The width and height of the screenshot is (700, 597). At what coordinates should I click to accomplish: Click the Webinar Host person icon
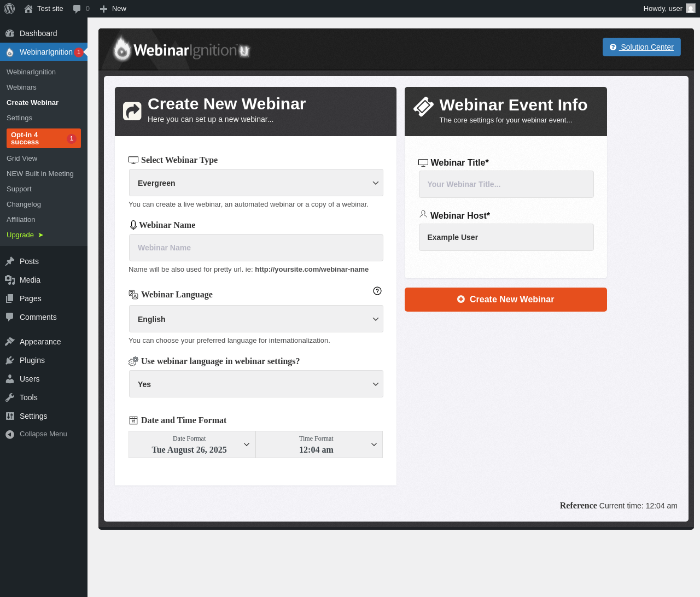pyautogui.click(x=423, y=214)
